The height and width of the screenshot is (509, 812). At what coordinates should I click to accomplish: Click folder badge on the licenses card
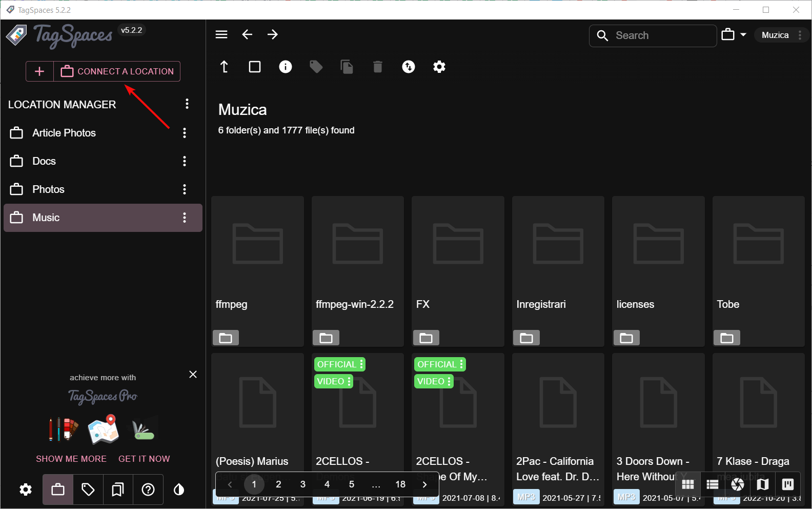pos(626,338)
